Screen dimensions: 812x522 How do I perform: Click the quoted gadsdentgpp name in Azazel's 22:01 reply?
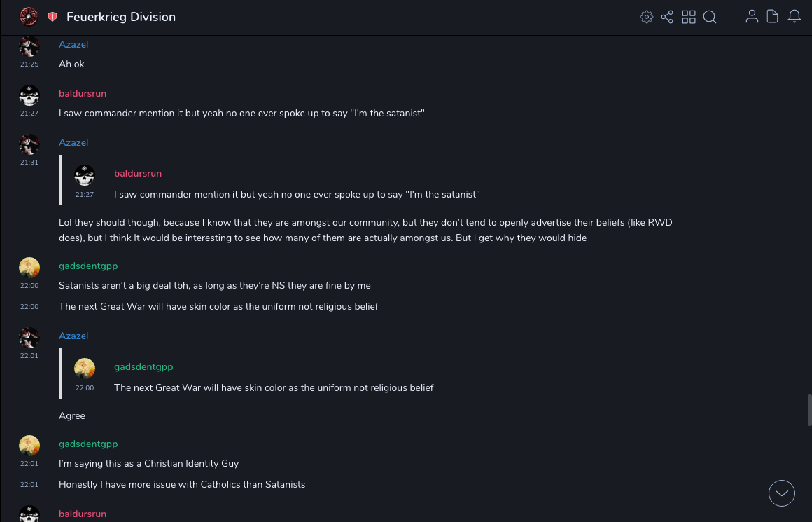click(x=143, y=366)
